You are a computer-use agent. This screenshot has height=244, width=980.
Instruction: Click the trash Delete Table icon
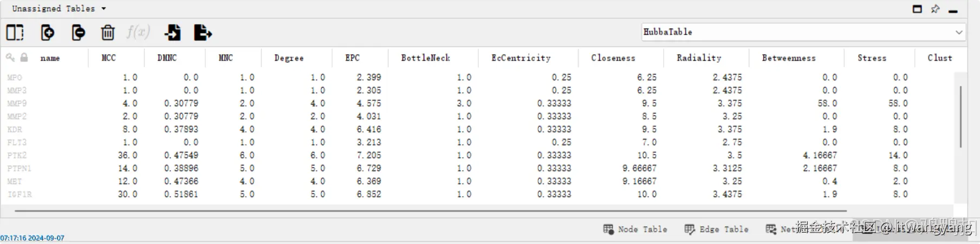pos(108,33)
